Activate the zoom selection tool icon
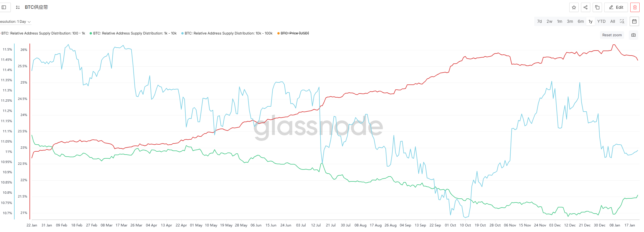This screenshot has height=232, width=644. coord(622,21)
